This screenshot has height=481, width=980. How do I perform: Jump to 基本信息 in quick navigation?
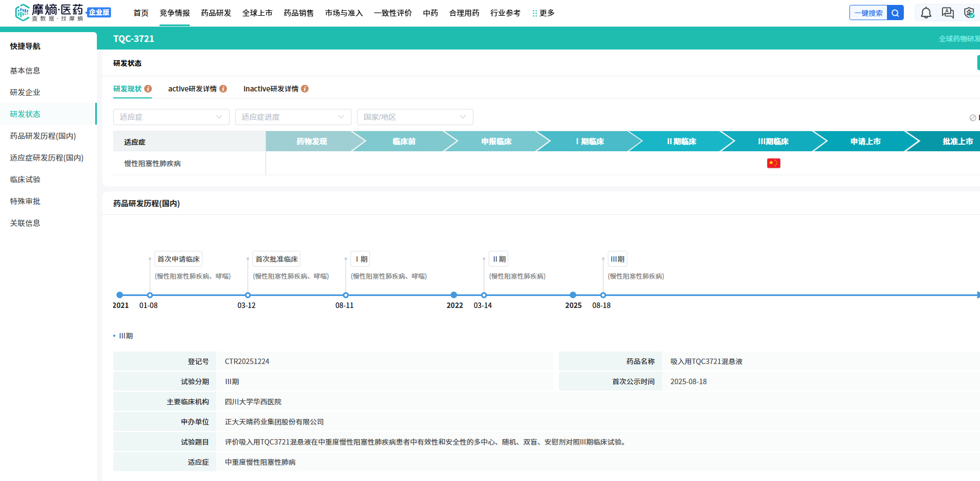pyautogui.click(x=25, y=71)
